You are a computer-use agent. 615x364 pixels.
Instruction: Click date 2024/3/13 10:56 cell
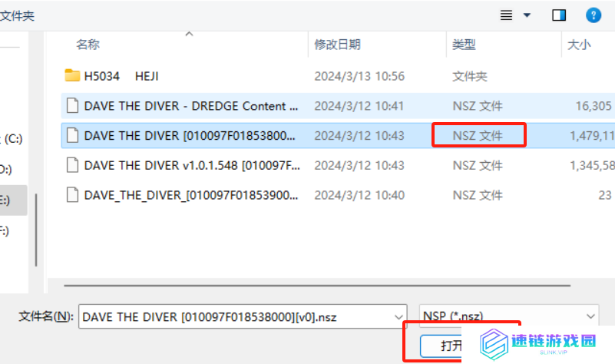pos(359,76)
